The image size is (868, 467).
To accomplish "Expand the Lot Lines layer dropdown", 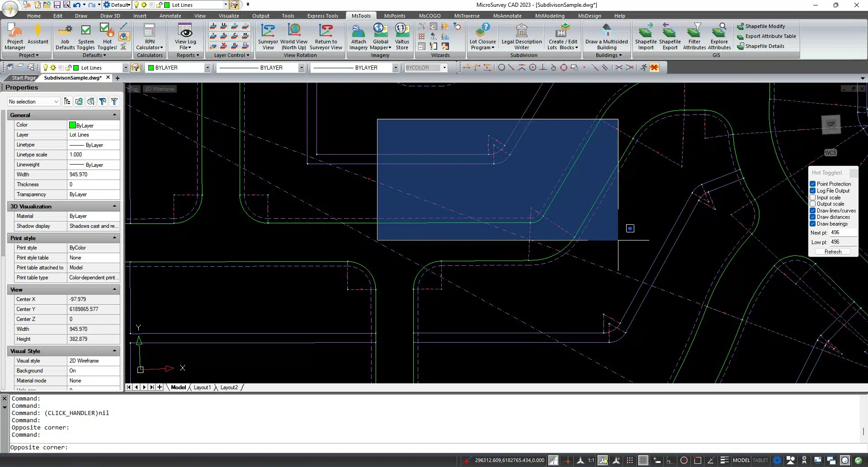I will [x=126, y=68].
